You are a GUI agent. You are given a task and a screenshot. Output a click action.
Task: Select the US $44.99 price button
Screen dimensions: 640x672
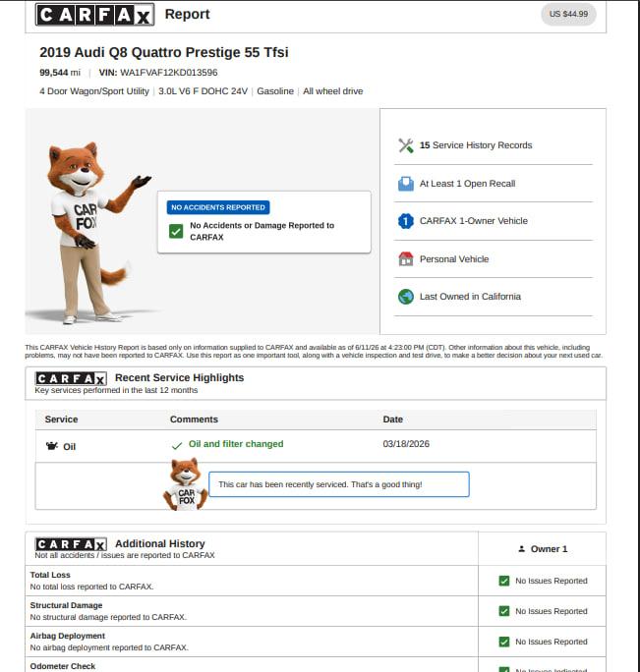pyautogui.click(x=568, y=14)
